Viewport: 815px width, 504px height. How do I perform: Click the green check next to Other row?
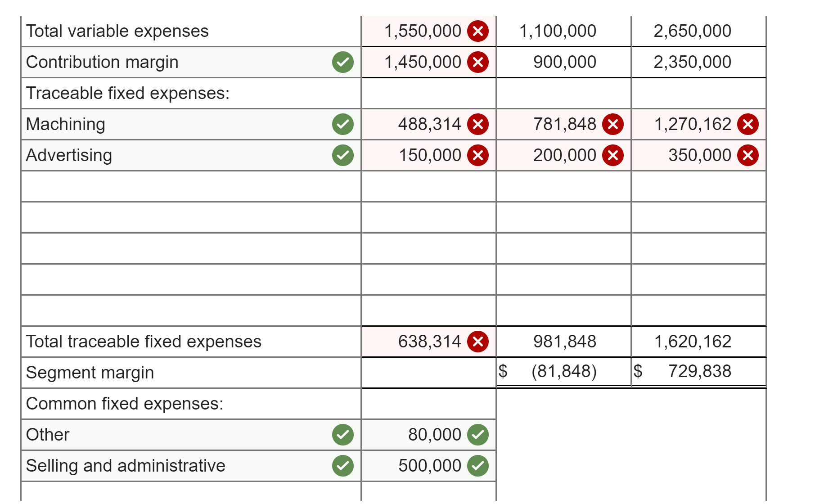tap(342, 434)
